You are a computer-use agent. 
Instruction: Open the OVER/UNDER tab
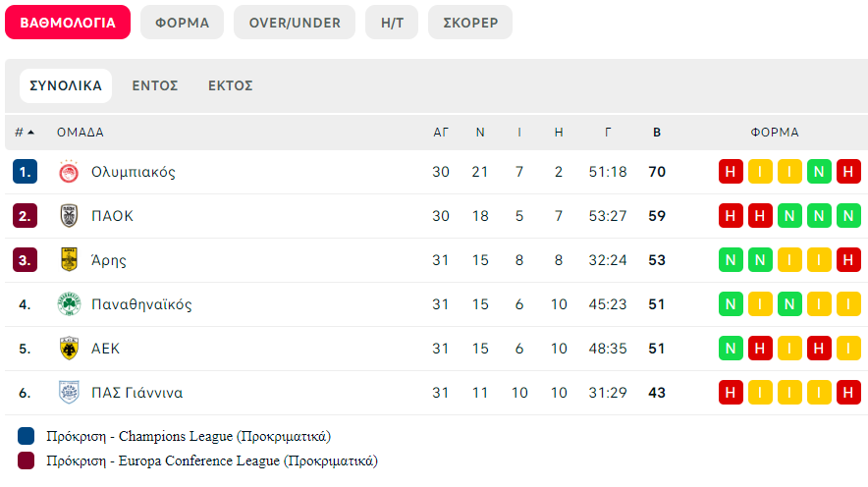pos(295,23)
